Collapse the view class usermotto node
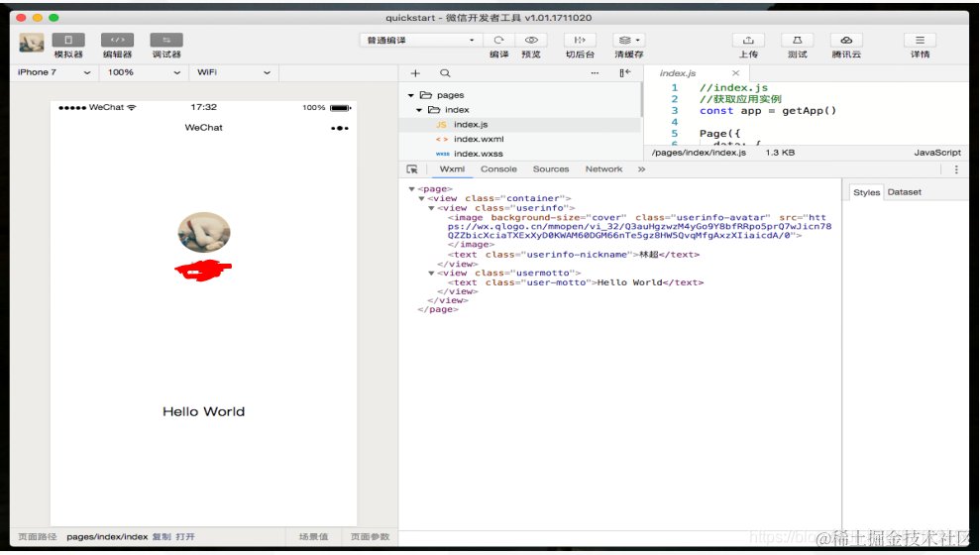 431,274
